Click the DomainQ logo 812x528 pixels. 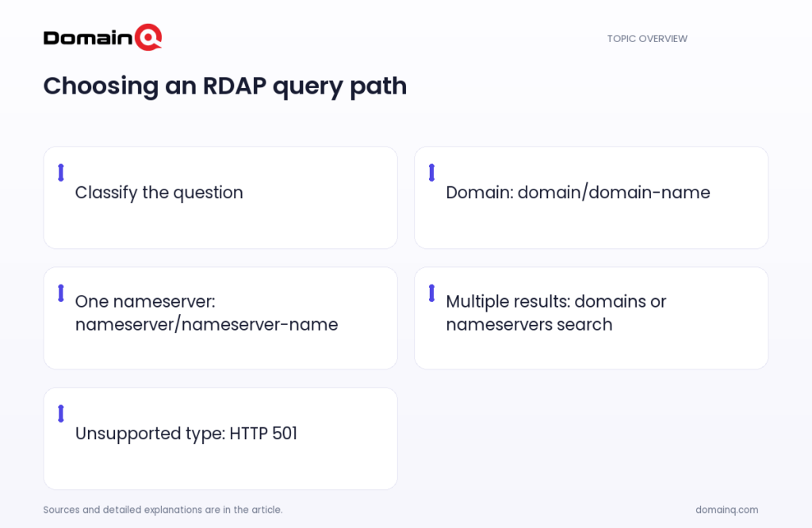pos(102,37)
